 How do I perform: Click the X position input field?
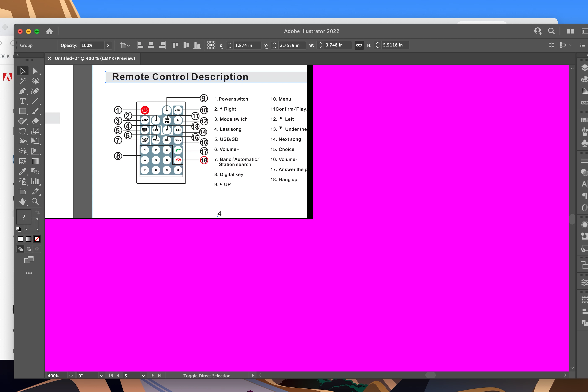tap(246, 45)
